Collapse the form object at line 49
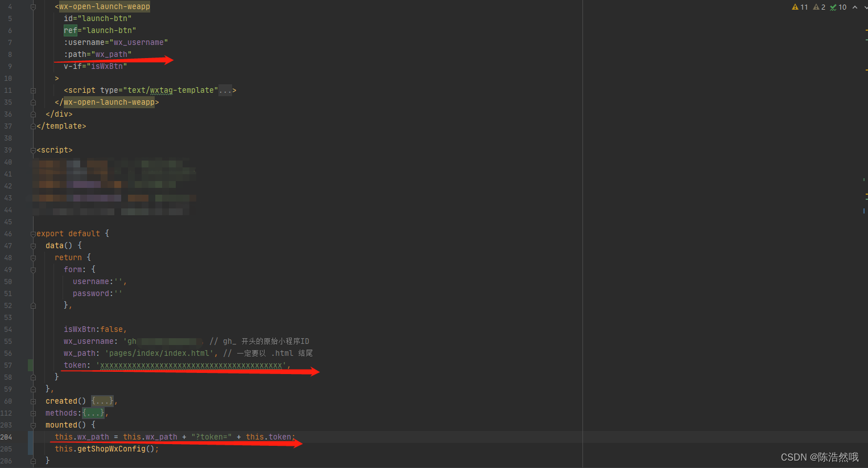Viewport: 868px width, 468px height. [x=33, y=270]
